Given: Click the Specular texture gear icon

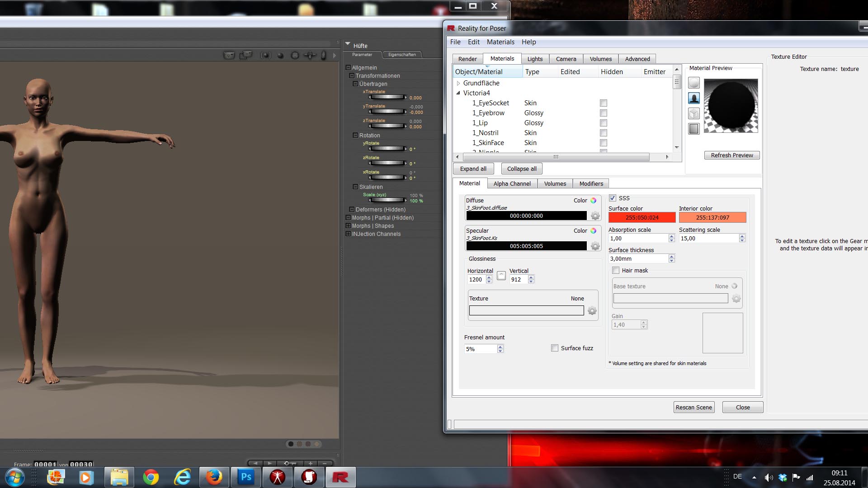Looking at the screenshot, I should (595, 246).
